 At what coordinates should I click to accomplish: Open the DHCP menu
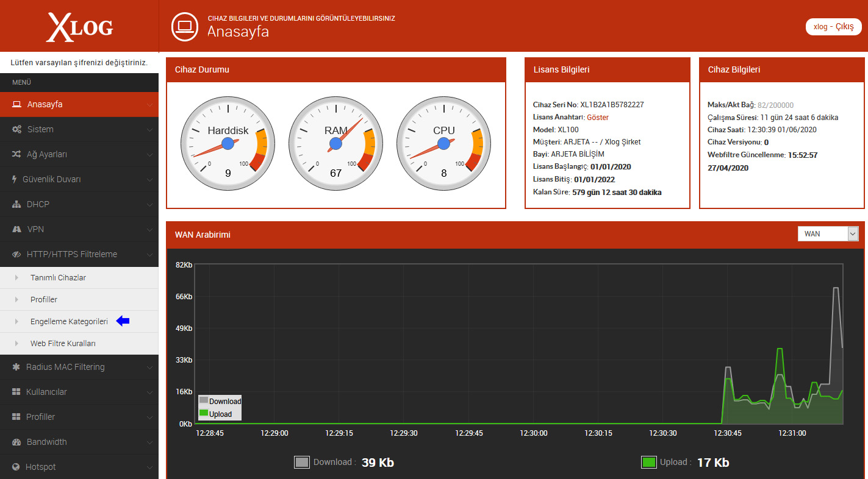(x=79, y=204)
